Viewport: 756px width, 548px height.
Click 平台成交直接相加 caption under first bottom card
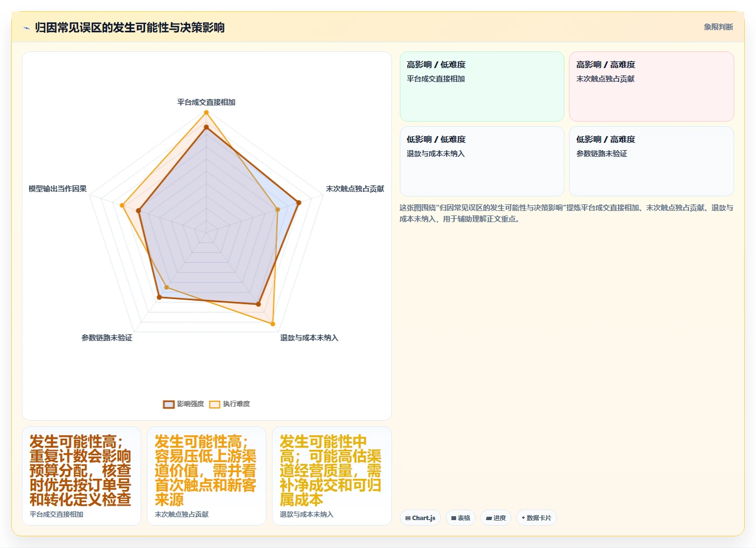56,515
